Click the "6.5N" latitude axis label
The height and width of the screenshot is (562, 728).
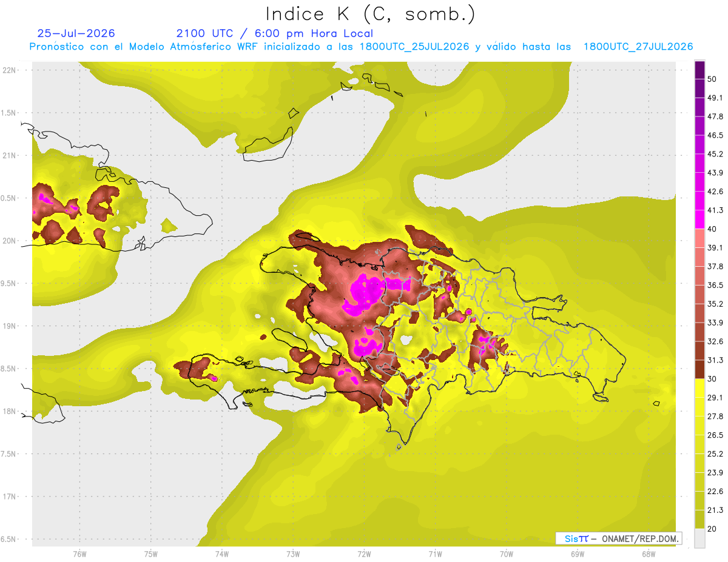click(x=8, y=540)
